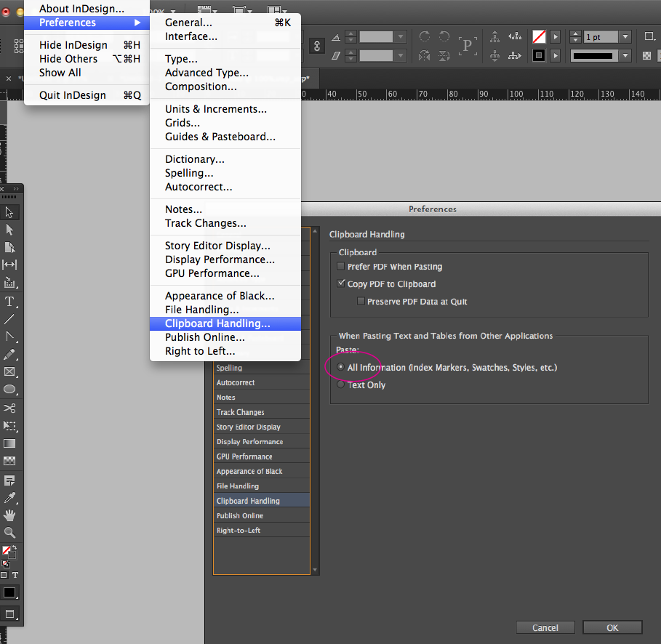Select Publish Online in preferences list
Viewport: 661px width, 644px height.
tap(261, 515)
